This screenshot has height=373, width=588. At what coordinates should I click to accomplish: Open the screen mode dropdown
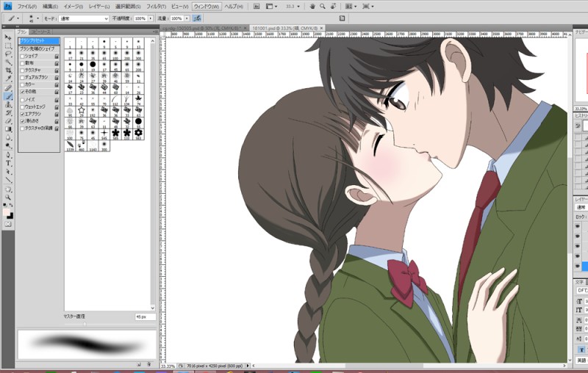point(368,7)
